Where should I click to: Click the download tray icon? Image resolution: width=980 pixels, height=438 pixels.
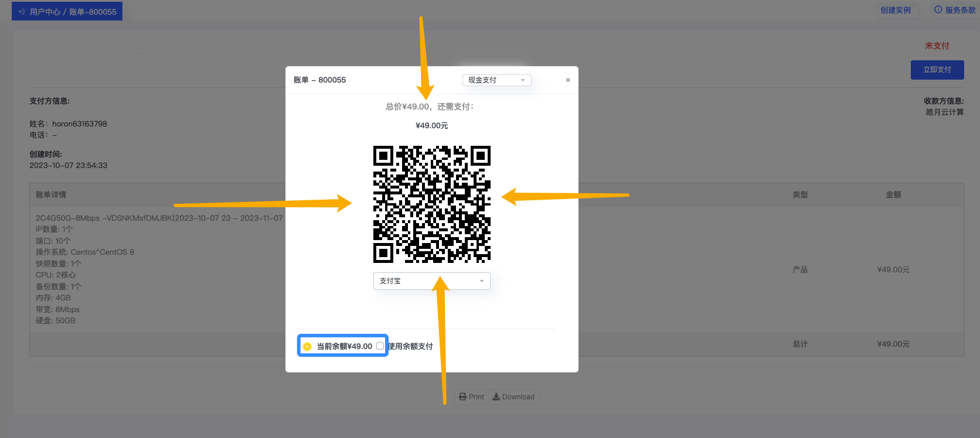point(496,397)
